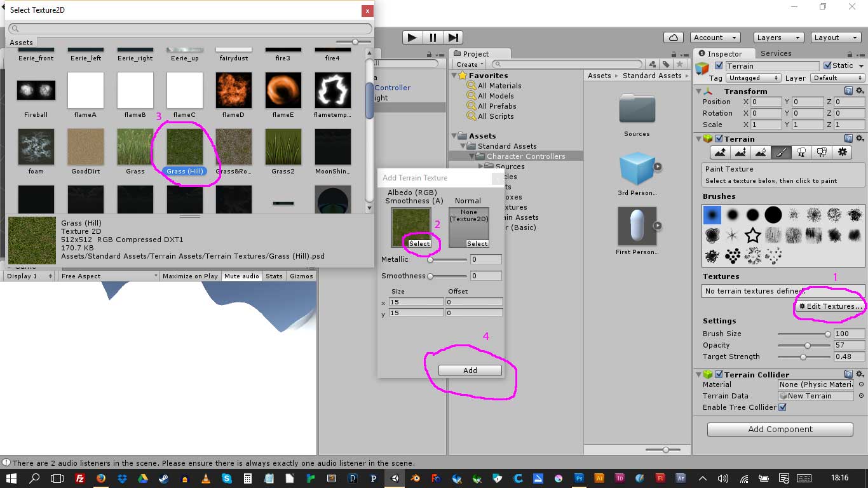Open the Tag dropdown set to Untagged

click(752, 78)
